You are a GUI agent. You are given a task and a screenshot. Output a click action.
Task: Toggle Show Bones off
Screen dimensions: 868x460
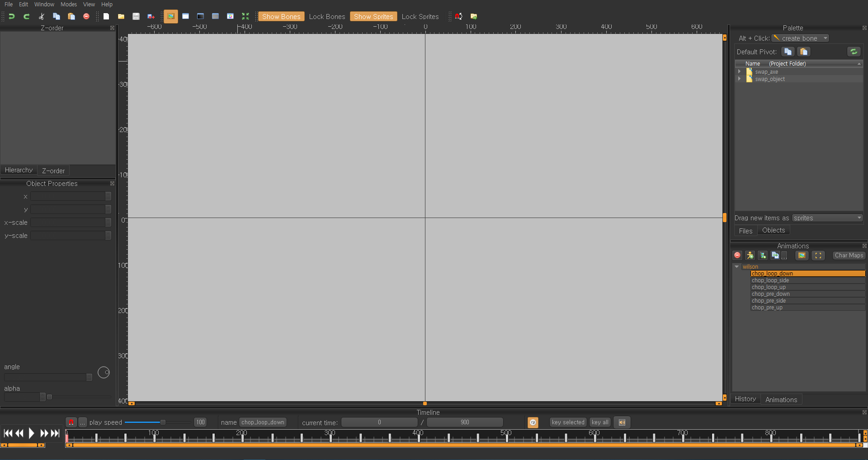pyautogui.click(x=281, y=17)
